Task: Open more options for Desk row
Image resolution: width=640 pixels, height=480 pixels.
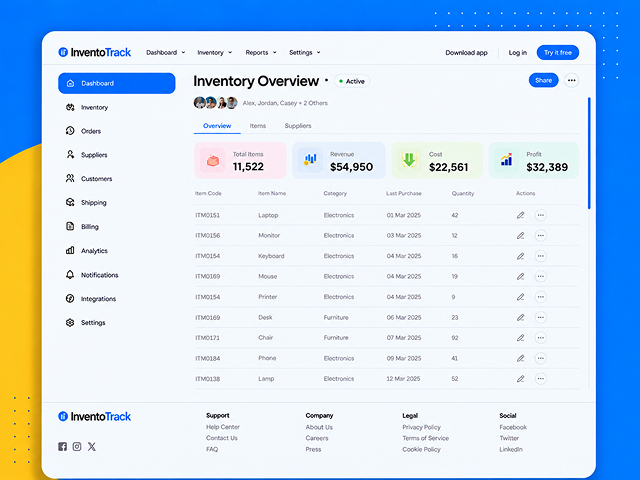Action: pyautogui.click(x=540, y=317)
